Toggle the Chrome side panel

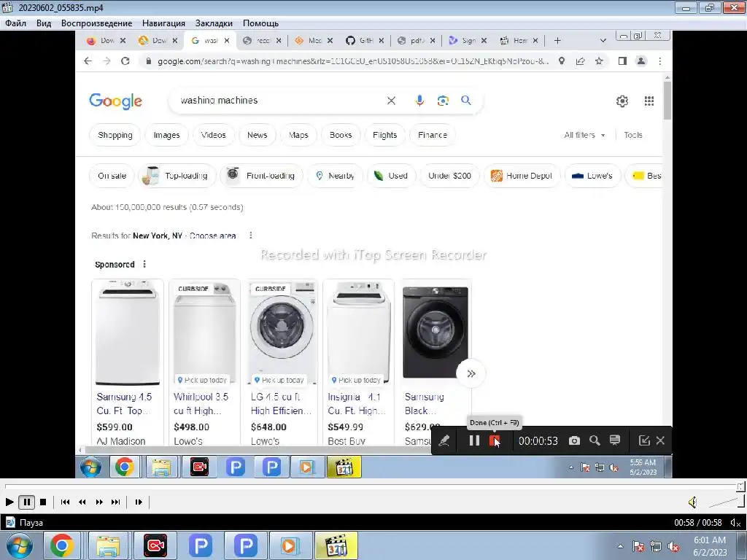(x=622, y=61)
